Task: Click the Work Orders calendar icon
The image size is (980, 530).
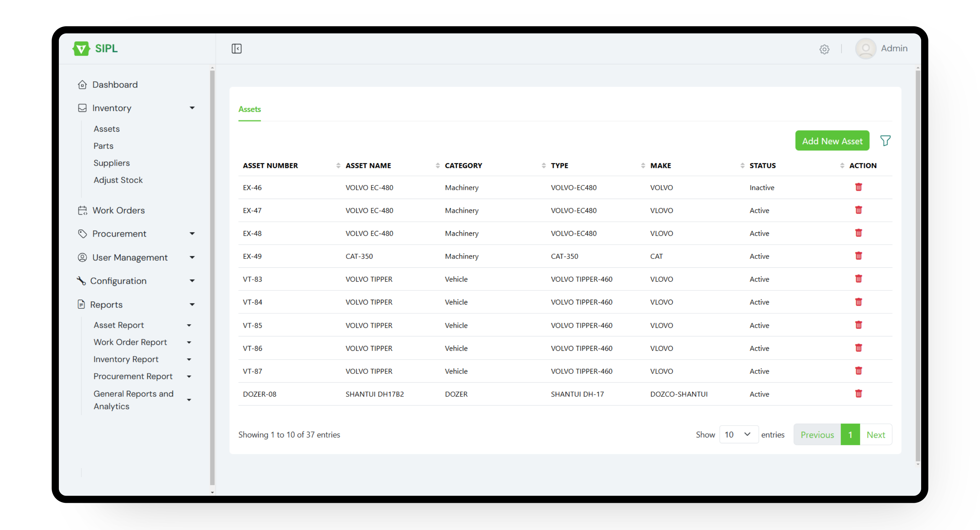Action: (82, 210)
